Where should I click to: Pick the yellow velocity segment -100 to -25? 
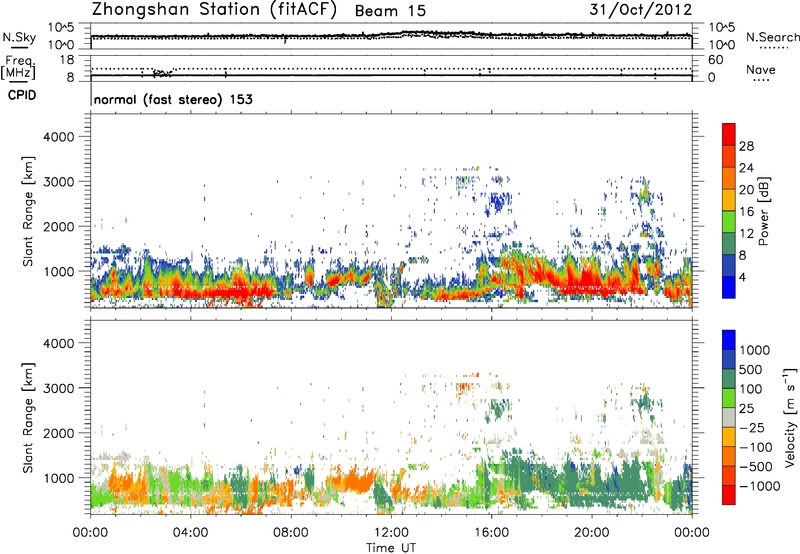click(x=729, y=437)
